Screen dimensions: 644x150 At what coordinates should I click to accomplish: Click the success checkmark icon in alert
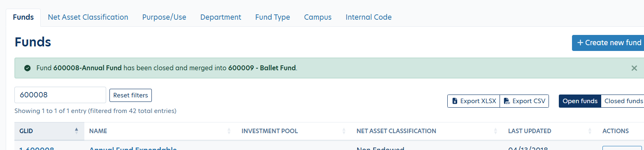[27, 68]
